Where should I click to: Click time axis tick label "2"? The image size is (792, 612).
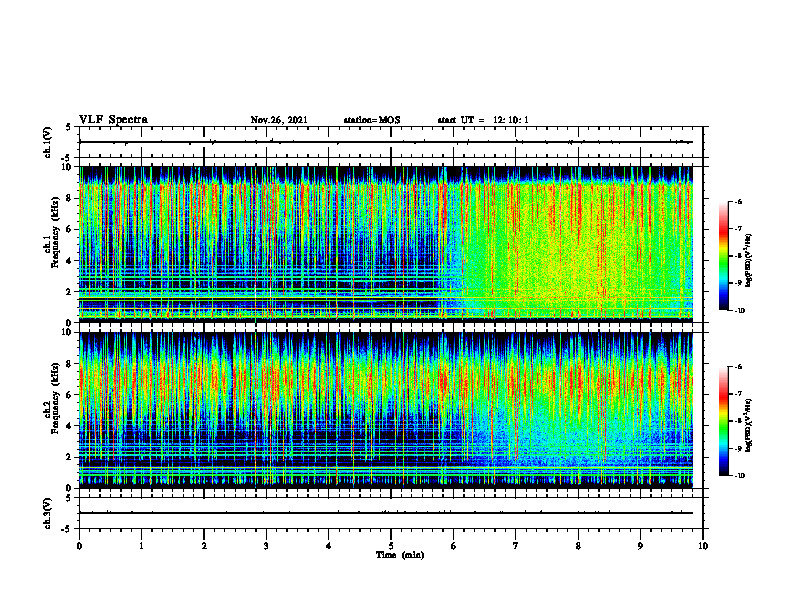[x=204, y=546]
